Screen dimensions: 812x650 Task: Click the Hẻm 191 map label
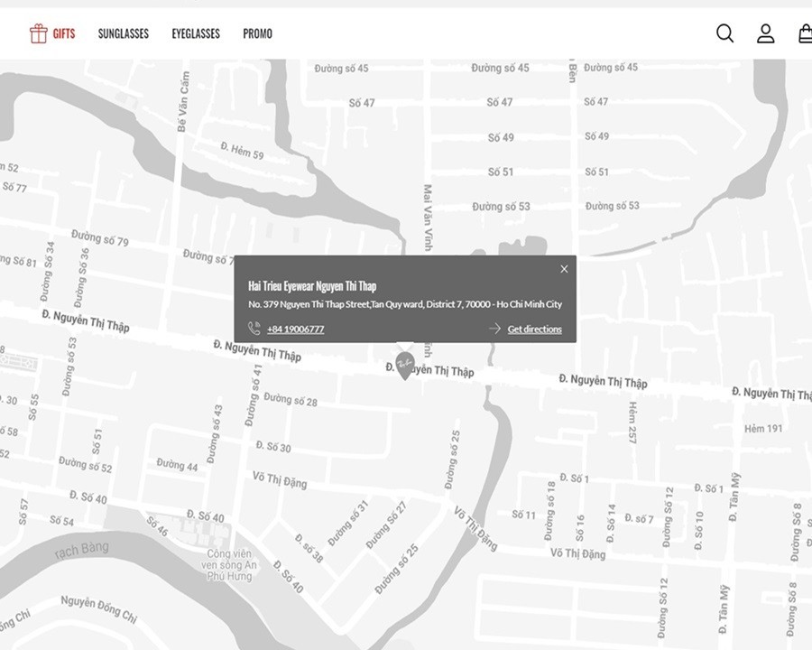762,429
